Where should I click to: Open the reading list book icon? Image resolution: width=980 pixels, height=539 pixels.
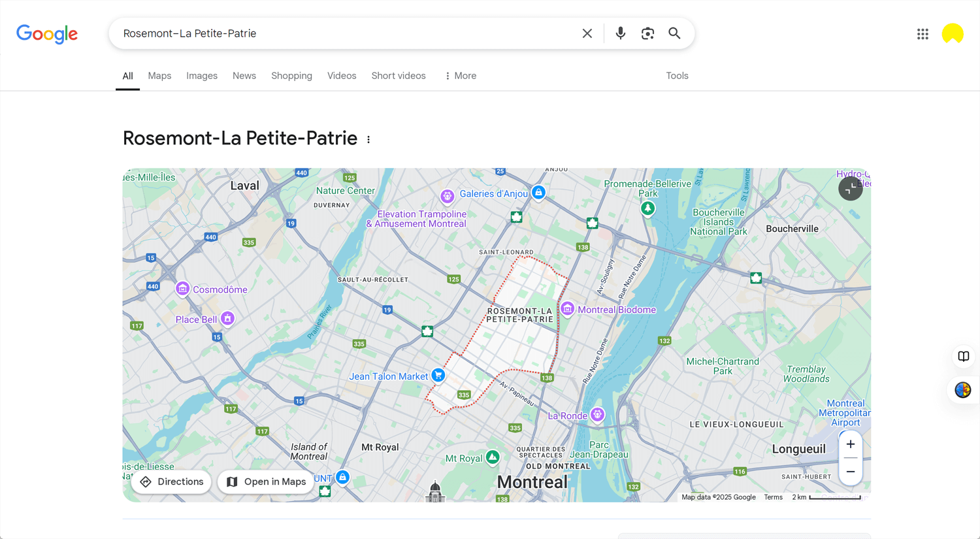point(963,356)
